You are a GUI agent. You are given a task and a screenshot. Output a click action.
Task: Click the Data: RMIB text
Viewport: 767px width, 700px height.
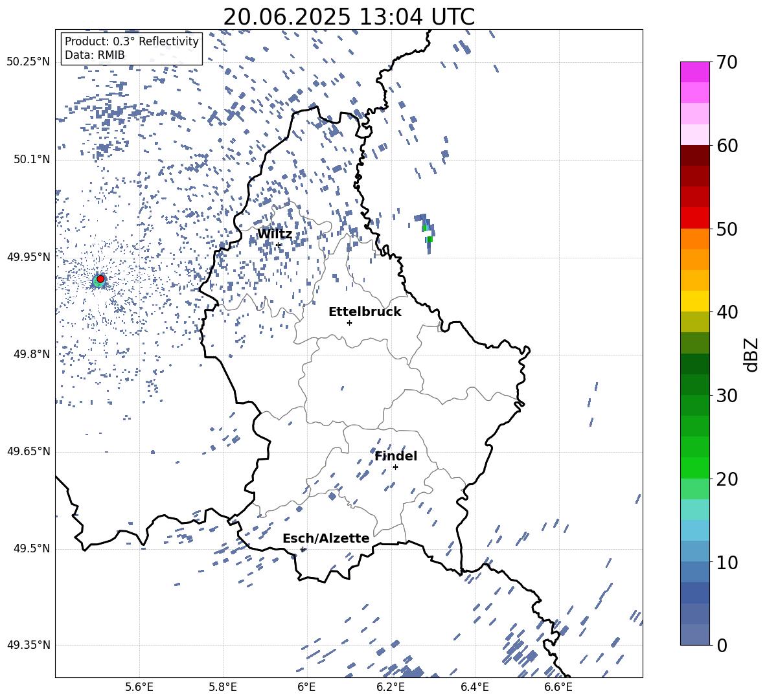click(95, 55)
